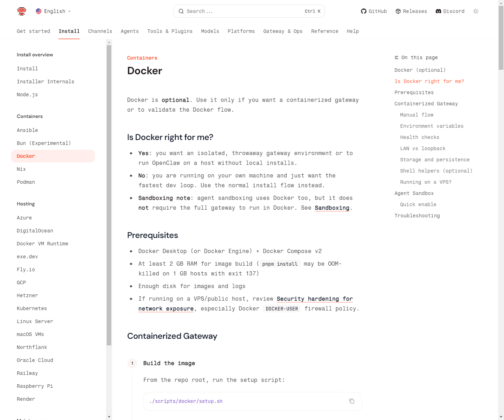
Task: Open Docker VM Runtime page
Action: 53,244
